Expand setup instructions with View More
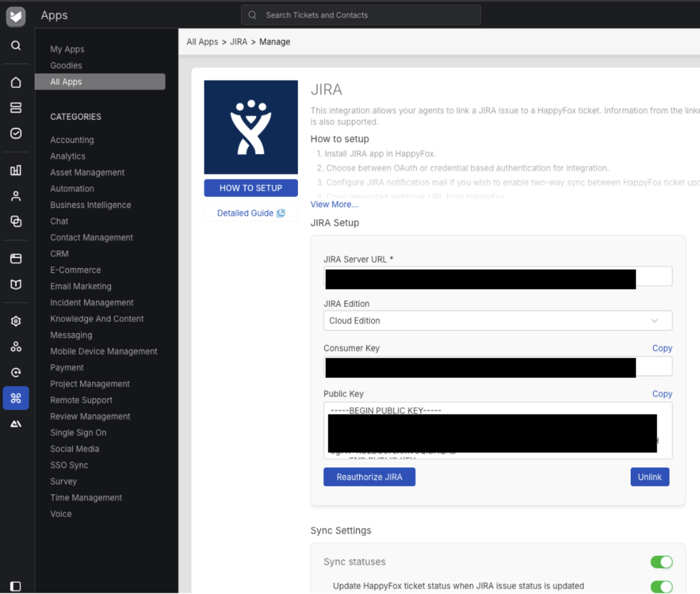 (x=334, y=204)
